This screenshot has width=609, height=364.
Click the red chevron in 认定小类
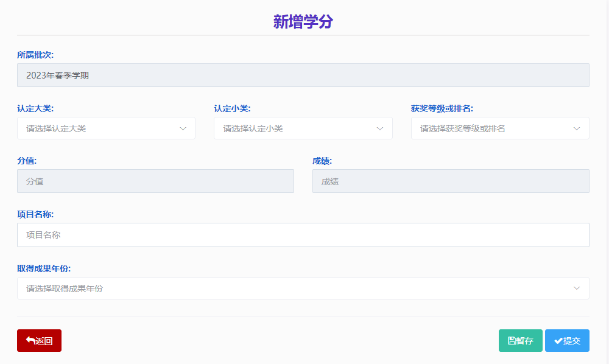(380, 128)
